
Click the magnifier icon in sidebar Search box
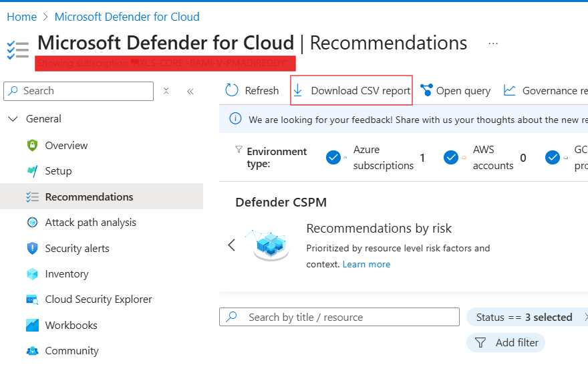click(13, 90)
